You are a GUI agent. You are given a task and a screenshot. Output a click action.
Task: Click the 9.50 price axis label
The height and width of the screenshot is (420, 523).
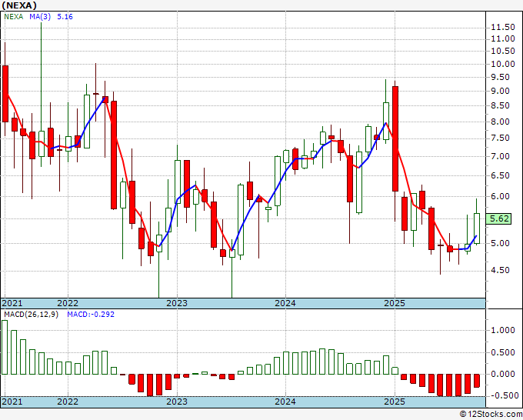[x=501, y=77]
